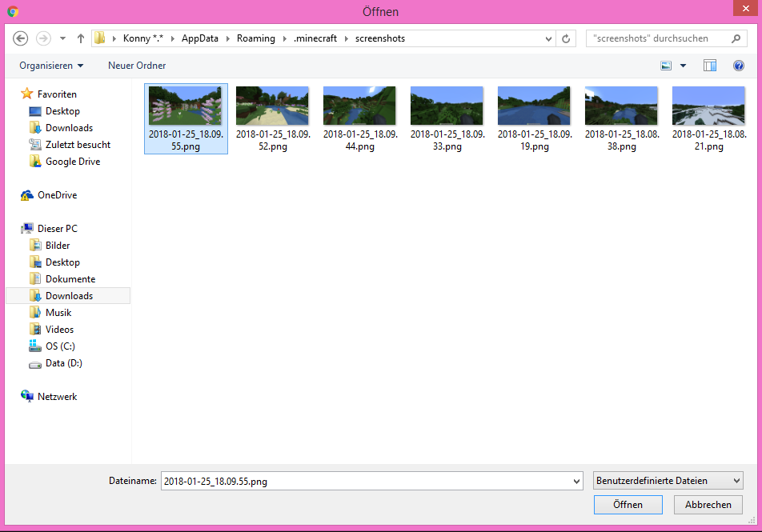Viewport: 762px width, 532px height.
Task: Click Konny *.* in the address path
Action: click(x=142, y=38)
